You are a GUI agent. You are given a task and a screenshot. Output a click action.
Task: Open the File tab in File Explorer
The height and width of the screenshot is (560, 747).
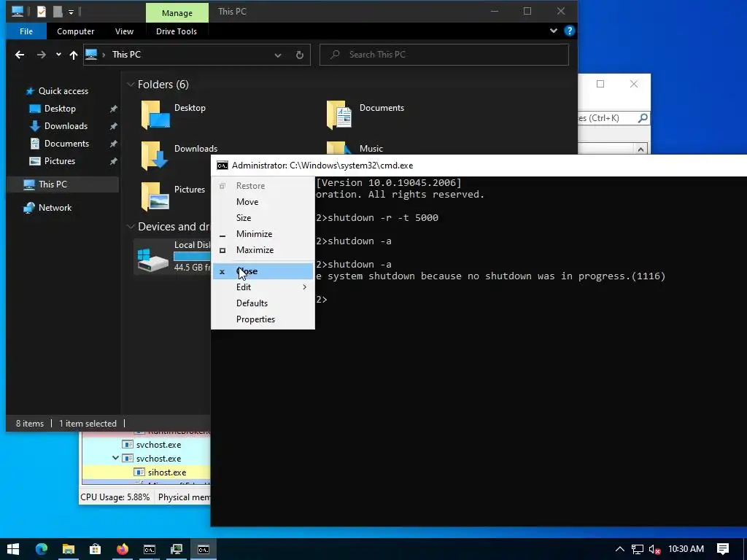[26, 31]
